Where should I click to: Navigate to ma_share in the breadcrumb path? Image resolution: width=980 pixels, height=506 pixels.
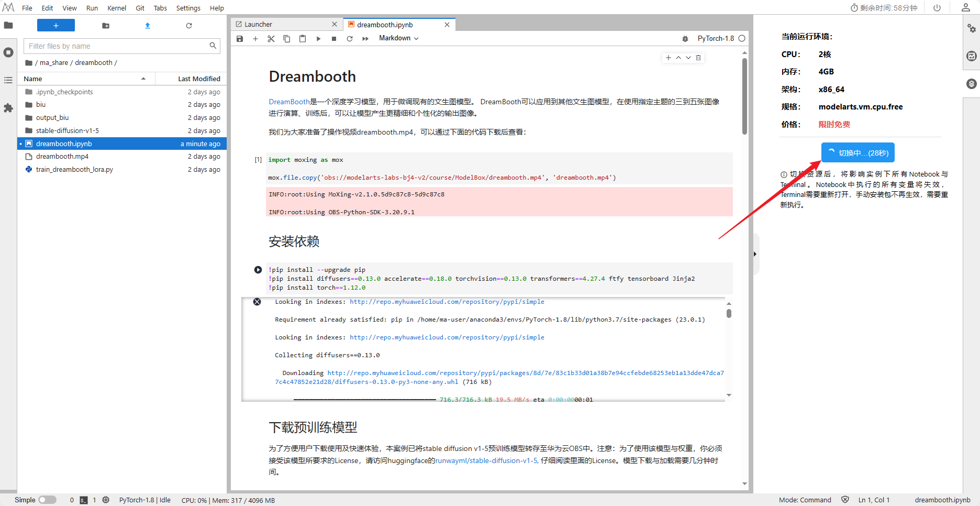[54, 62]
